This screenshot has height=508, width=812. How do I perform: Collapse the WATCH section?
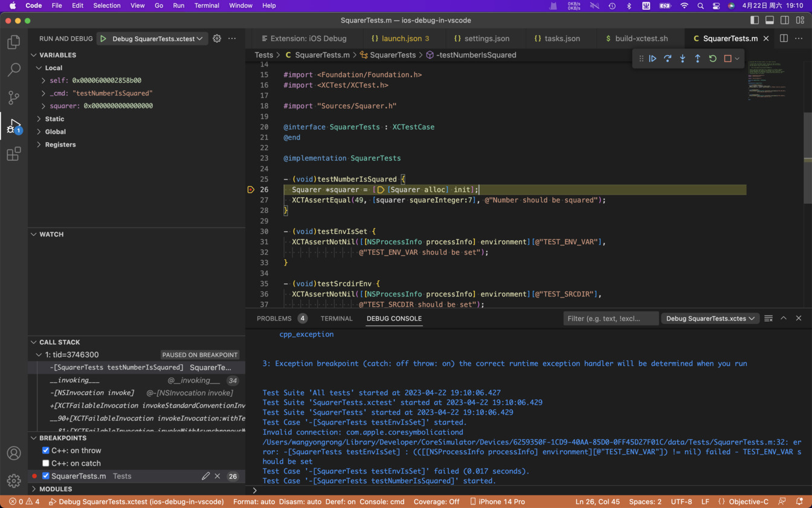[34, 234]
